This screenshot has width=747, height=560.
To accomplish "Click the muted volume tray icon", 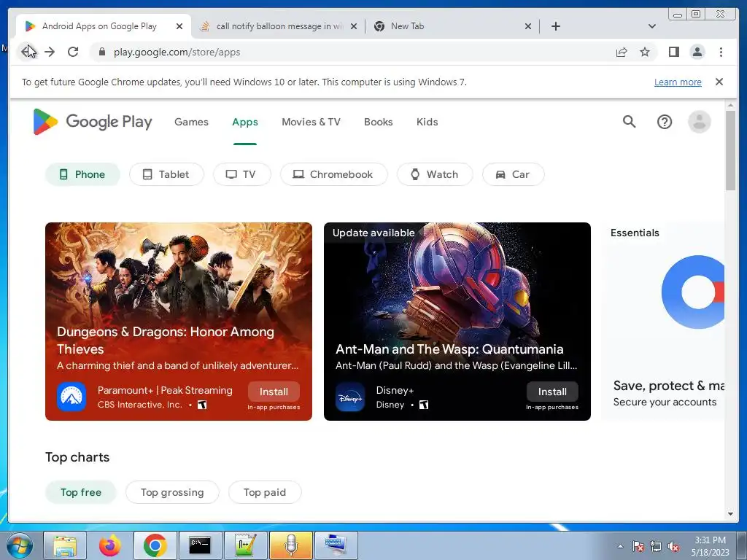I will pyautogui.click(x=673, y=547).
